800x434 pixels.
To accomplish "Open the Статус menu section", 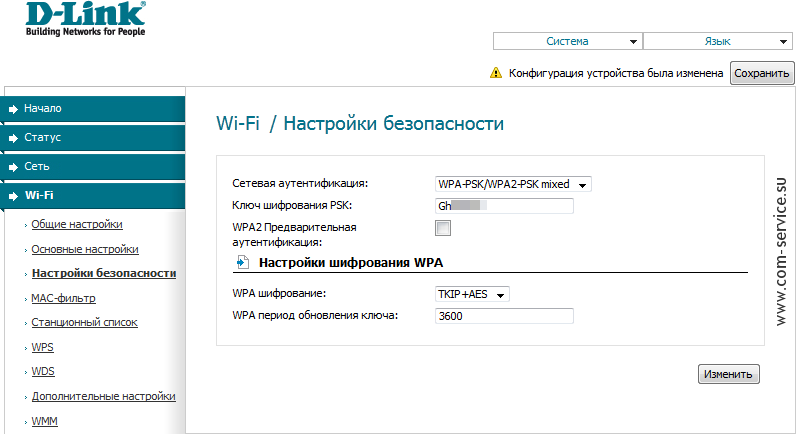I will (94, 138).
